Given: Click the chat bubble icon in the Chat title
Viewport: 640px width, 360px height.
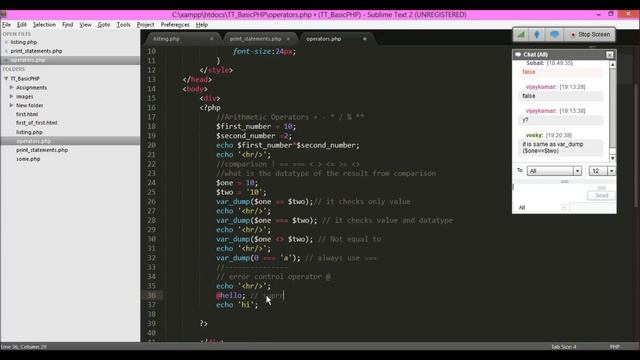Looking at the screenshot, I should (x=518, y=54).
